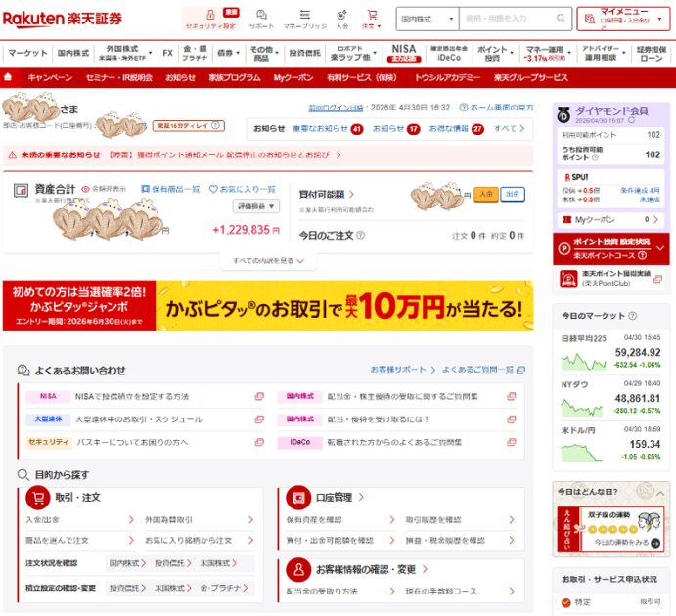The width and height of the screenshot is (676, 616).
Task: Click the 資産合計 wallet icon
Action: [21, 190]
